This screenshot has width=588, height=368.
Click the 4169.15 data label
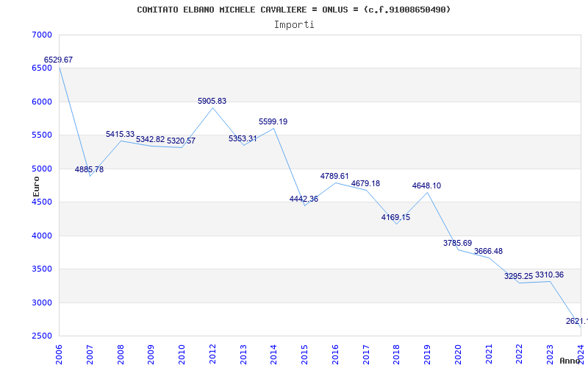(x=396, y=217)
